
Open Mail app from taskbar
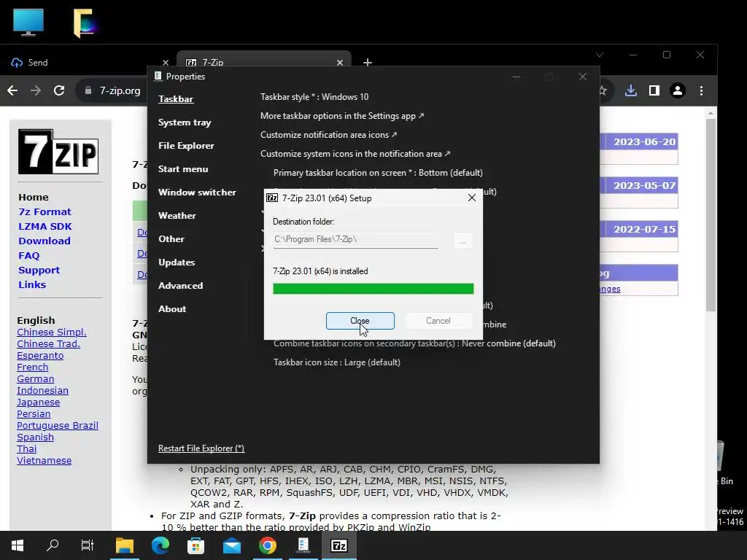click(x=231, y=545)
